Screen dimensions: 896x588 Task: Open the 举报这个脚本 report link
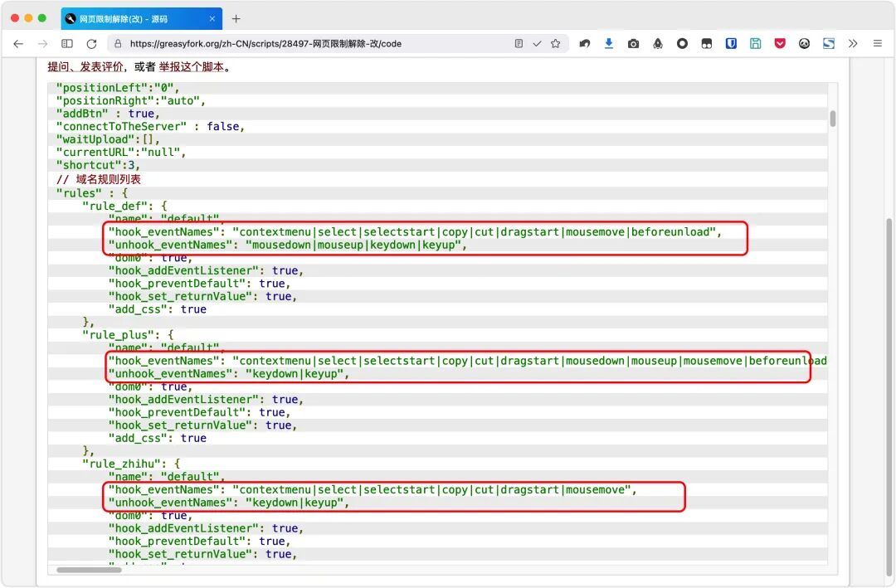192,67
